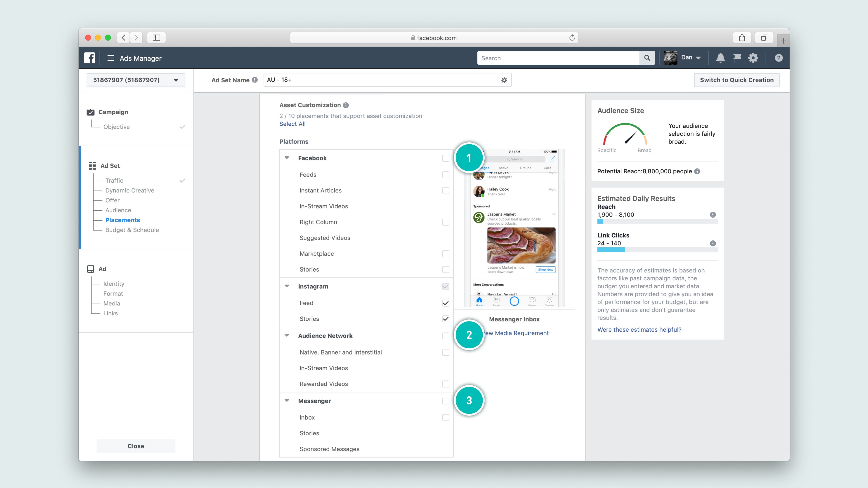
Task: Open the hamburger menu beside Ads Manager
Action: click(111, 58)
